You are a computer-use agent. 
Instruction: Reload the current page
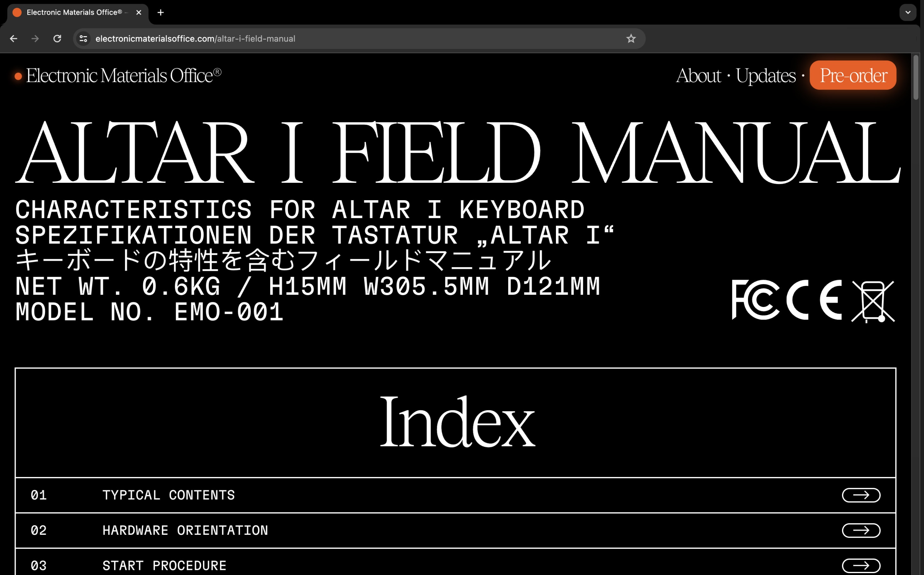[57, 38]
